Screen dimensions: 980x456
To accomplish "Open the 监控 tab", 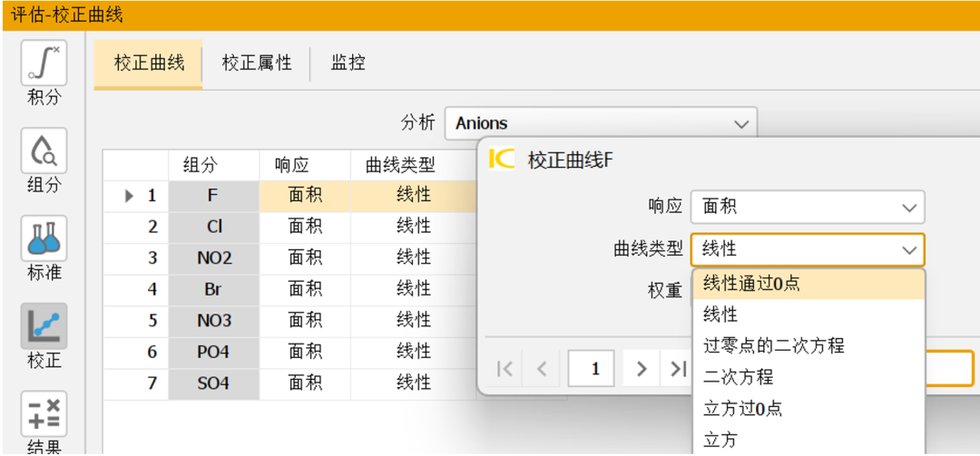I will coord(348,63).
